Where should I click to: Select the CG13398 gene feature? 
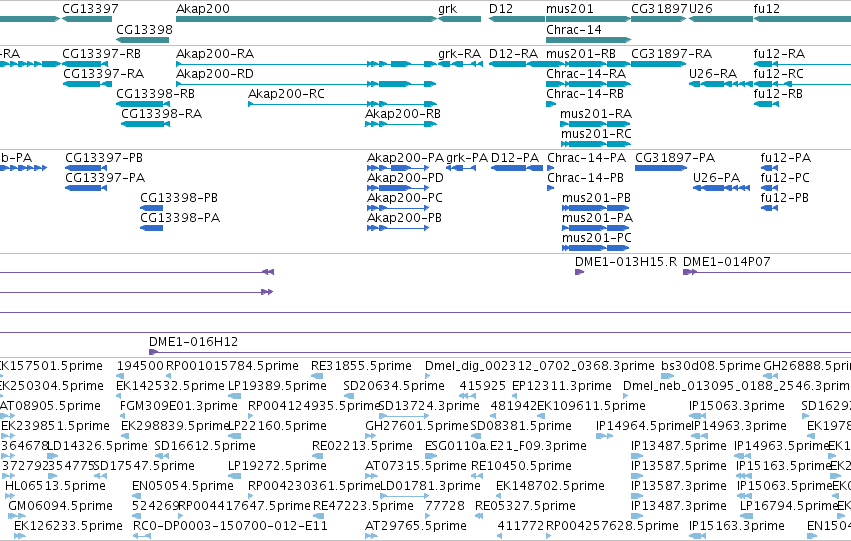pos(143,40)
